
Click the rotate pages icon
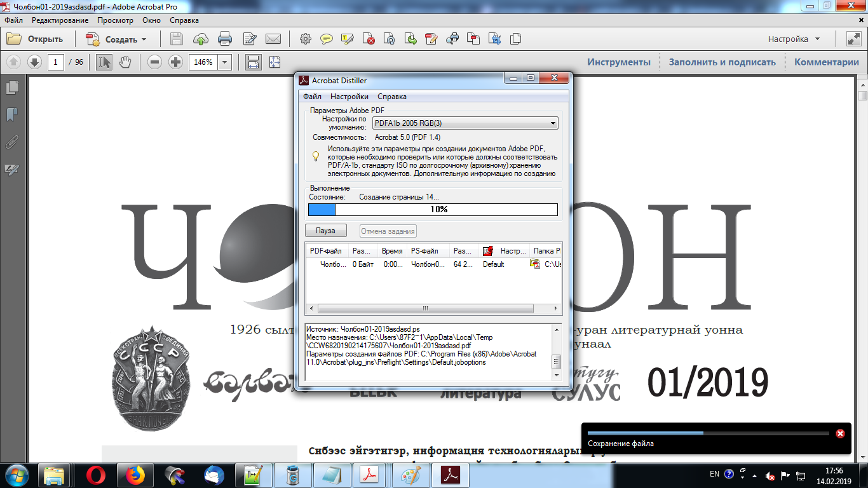pyautogui.click(x=390, y=39)
